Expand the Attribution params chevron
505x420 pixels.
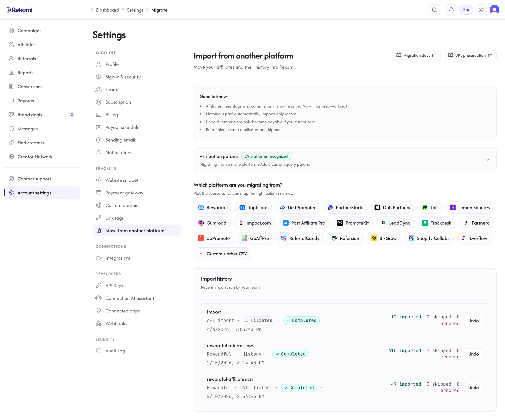pos(488,160)
